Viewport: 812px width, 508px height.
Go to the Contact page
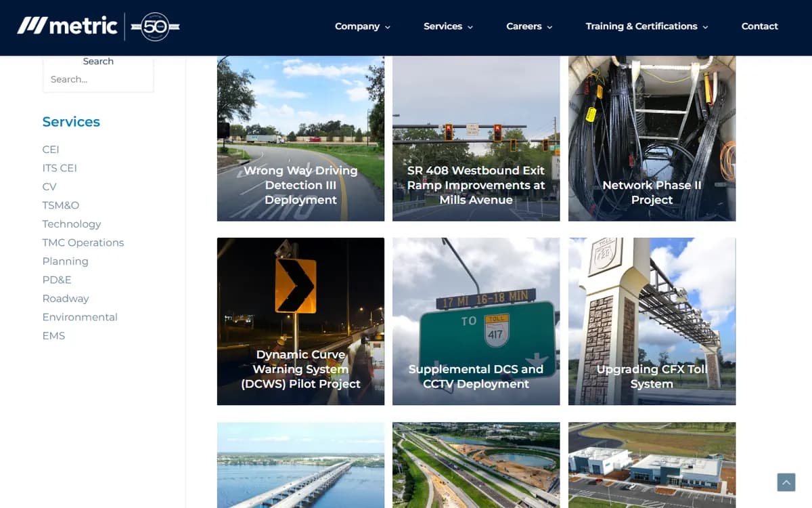click(759, 26)
